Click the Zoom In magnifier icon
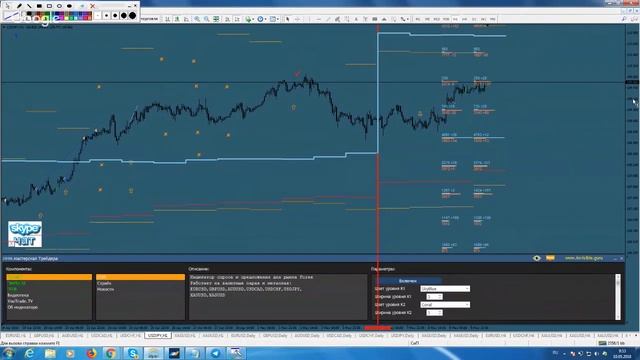 click(x=197, y=19)
